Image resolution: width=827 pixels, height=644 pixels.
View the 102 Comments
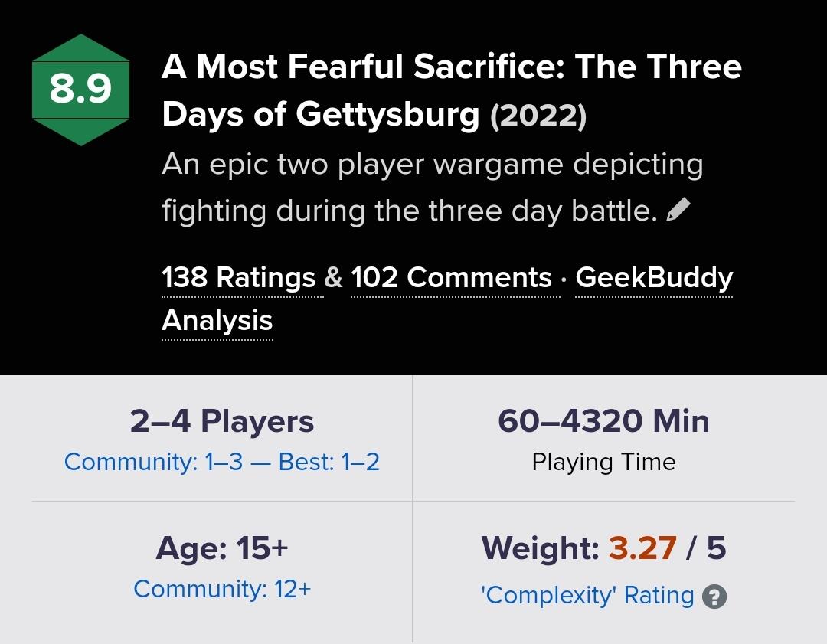click(x=451, y=277)
